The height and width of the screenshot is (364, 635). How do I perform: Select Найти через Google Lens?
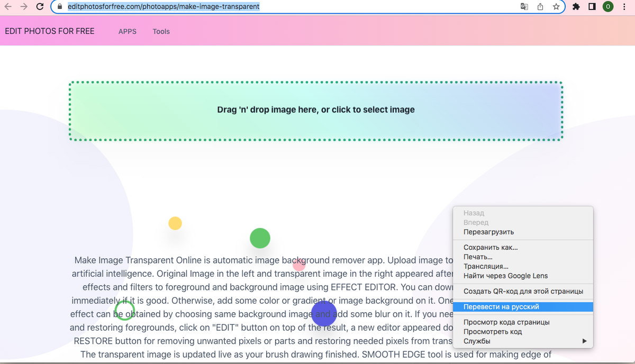pos(523,276)
